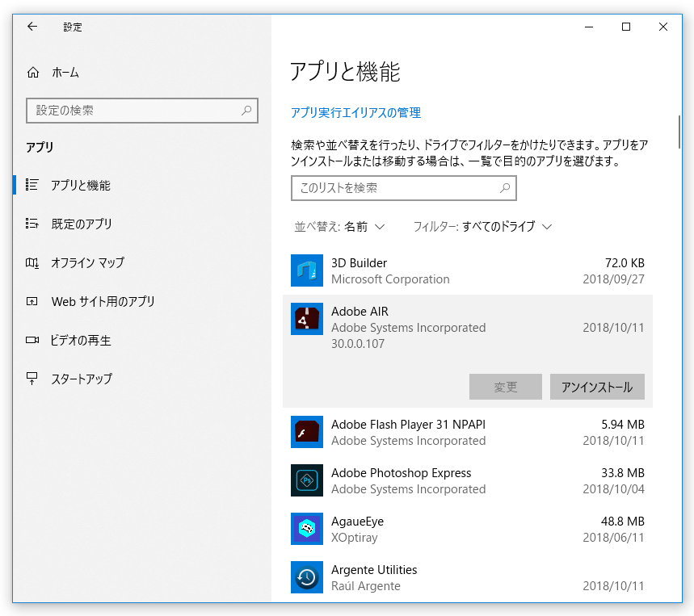The height and width of the screenshot is (616, 694).
Task: Click the Adobe AIR app icon
Action: pyautogui.click(x=307, y=319)
